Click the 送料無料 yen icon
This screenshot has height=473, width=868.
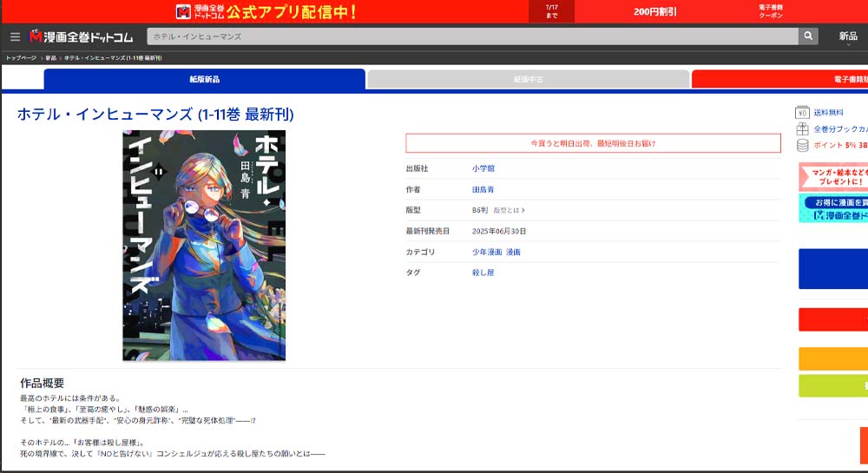click(x=802, y=112)
